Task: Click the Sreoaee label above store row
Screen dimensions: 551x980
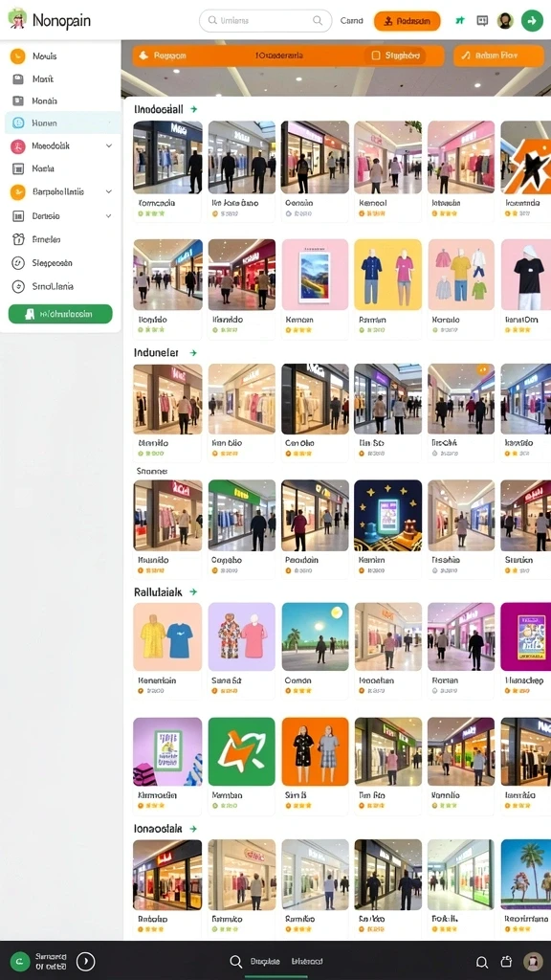Action: coord(152,471)
